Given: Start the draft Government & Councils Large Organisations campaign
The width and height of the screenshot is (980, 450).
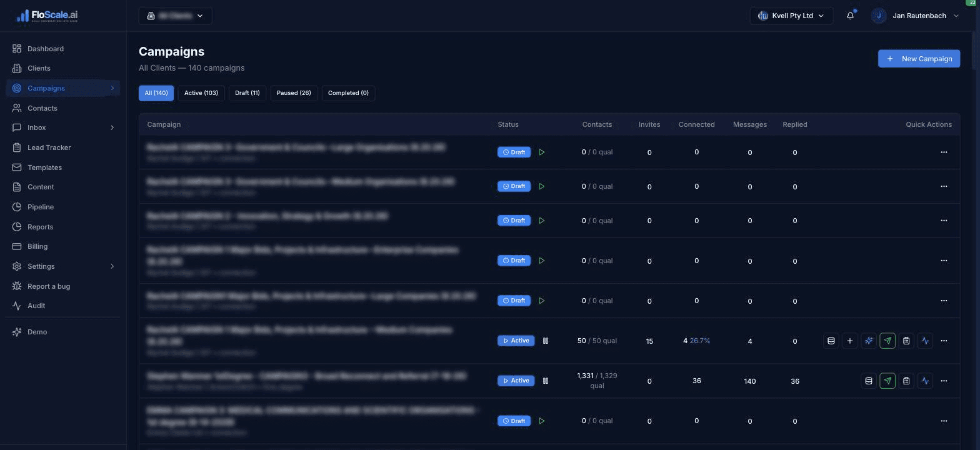Looking at the screenshot, I should point(542,152).
